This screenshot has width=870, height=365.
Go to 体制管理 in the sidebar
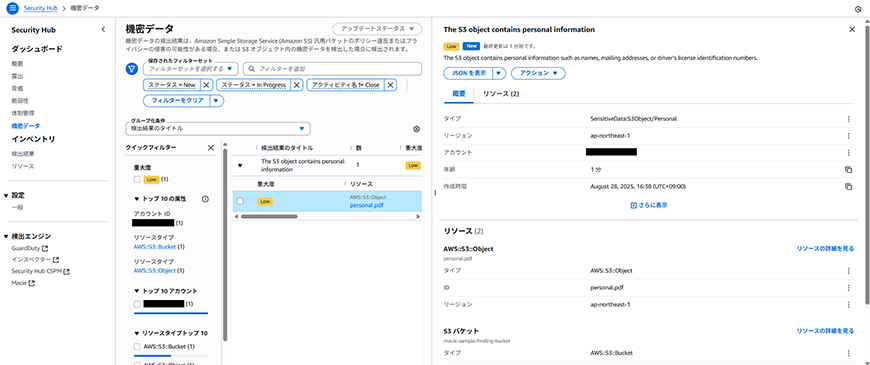coord(23,113)
